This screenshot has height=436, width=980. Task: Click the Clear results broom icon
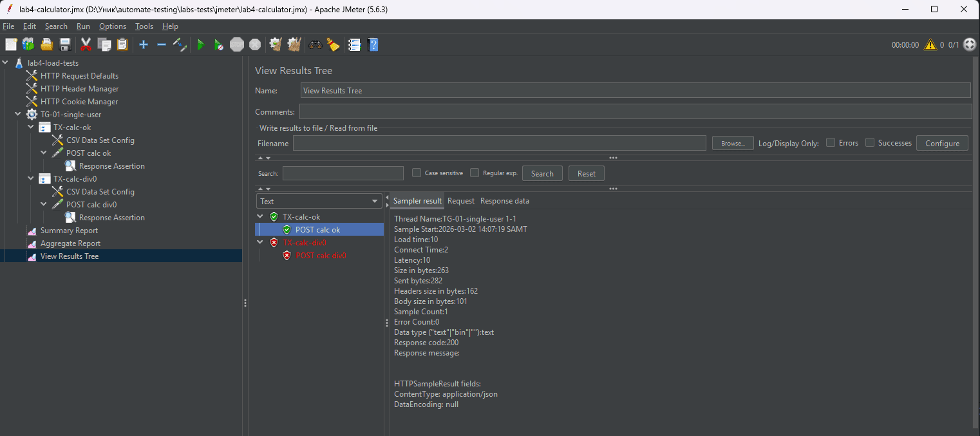(x=275, y=44)
